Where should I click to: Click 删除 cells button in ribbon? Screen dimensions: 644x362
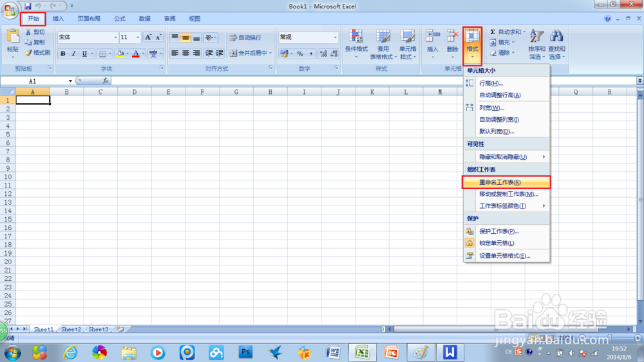pos(452,44)
